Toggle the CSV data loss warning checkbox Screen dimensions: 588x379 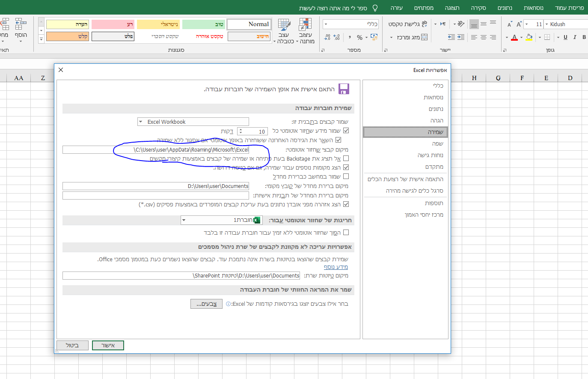coord(346,204)
